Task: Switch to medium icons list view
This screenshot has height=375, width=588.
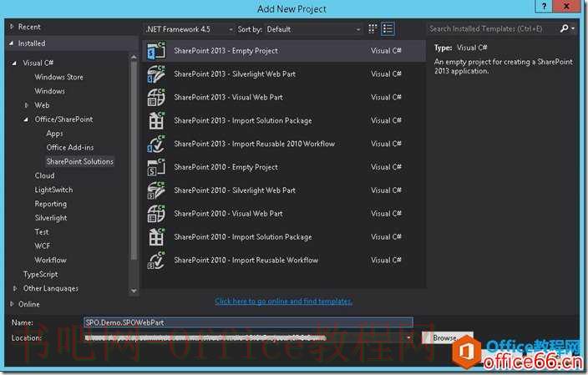Action: tap(388, 29)
